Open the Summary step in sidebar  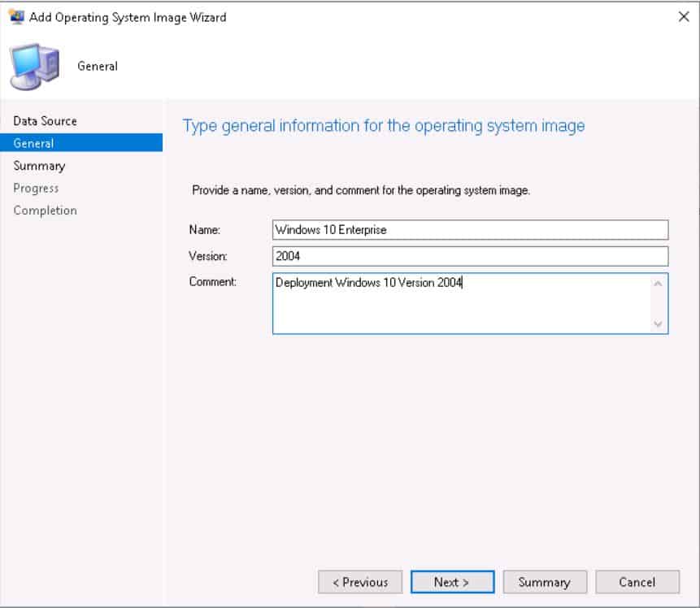(39, 166)
